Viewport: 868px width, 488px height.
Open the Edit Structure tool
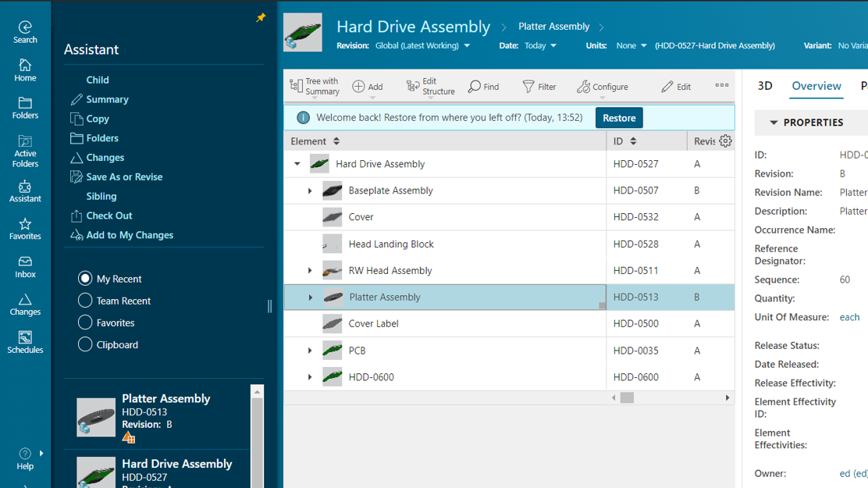[x=430, y=86]
